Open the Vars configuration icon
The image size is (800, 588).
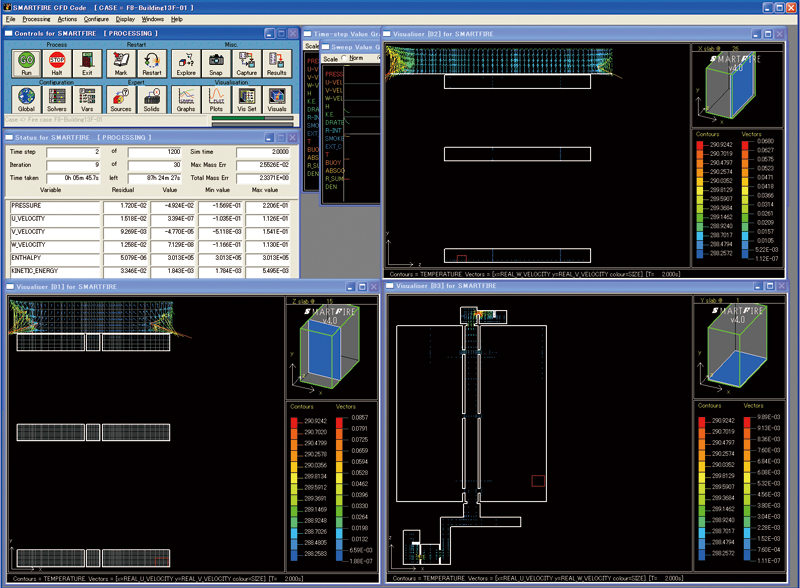[x=87, y=99]
